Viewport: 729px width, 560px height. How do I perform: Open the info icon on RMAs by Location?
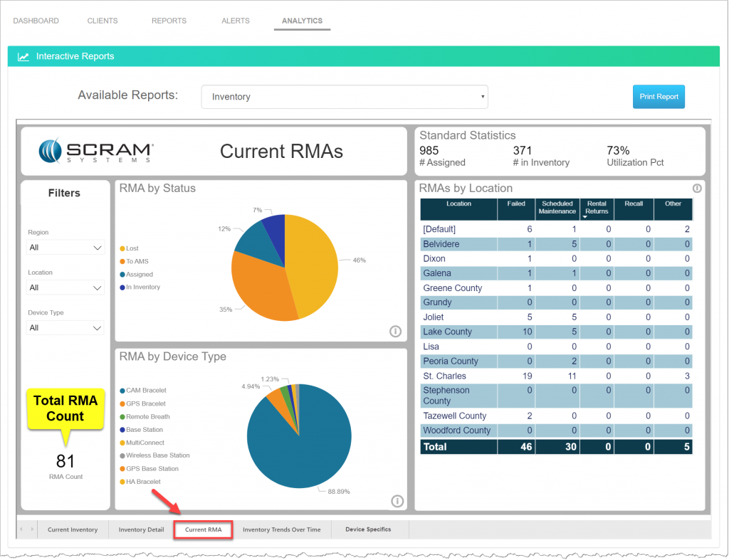coord(697,188)
